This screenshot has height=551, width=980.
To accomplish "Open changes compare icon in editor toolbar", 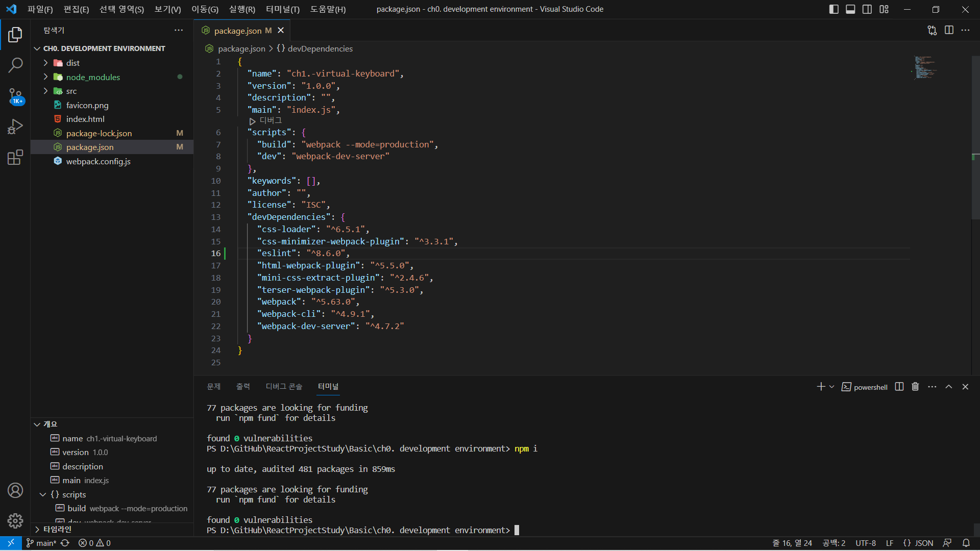I will coord(932,30).
